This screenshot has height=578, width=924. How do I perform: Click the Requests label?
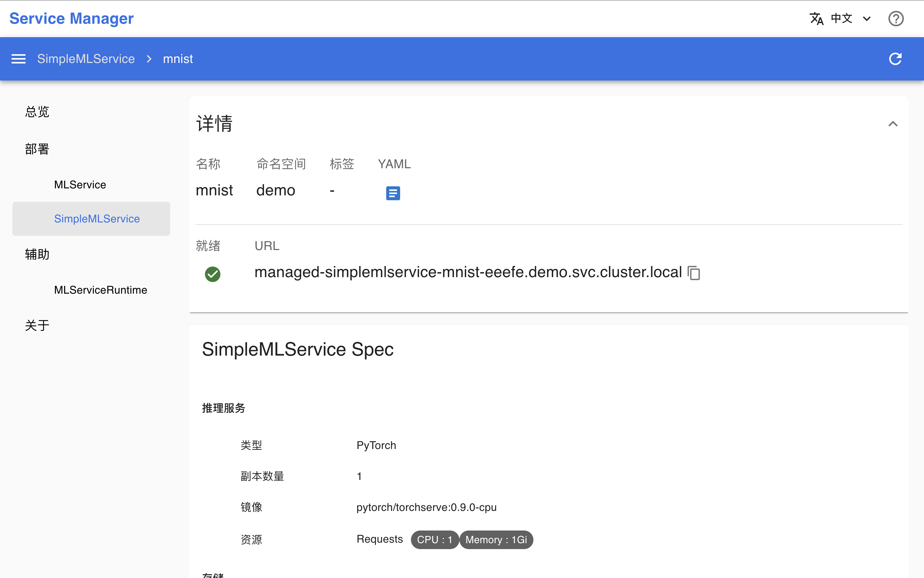380,539
